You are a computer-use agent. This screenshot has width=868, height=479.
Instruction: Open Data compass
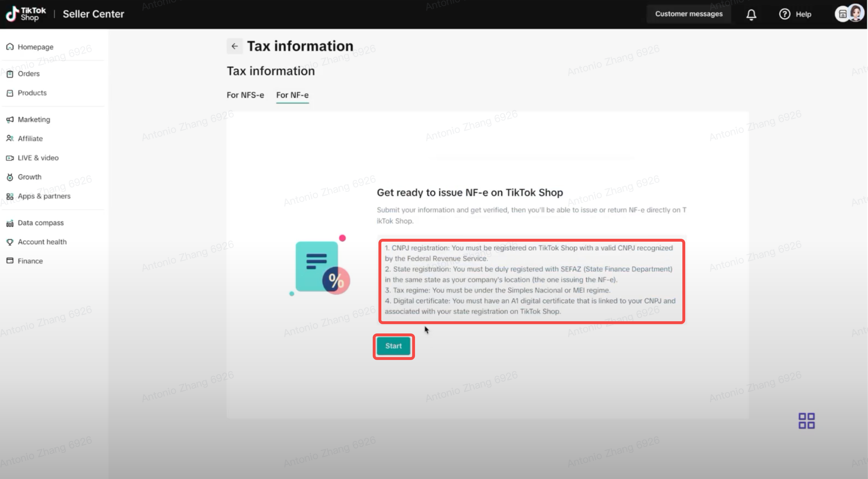tap(40, 223)
